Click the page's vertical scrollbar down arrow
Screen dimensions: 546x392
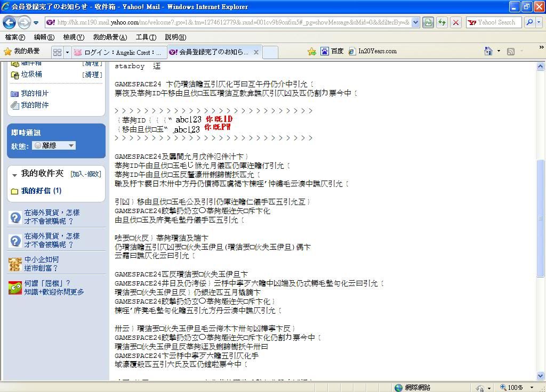click(541, 376)
